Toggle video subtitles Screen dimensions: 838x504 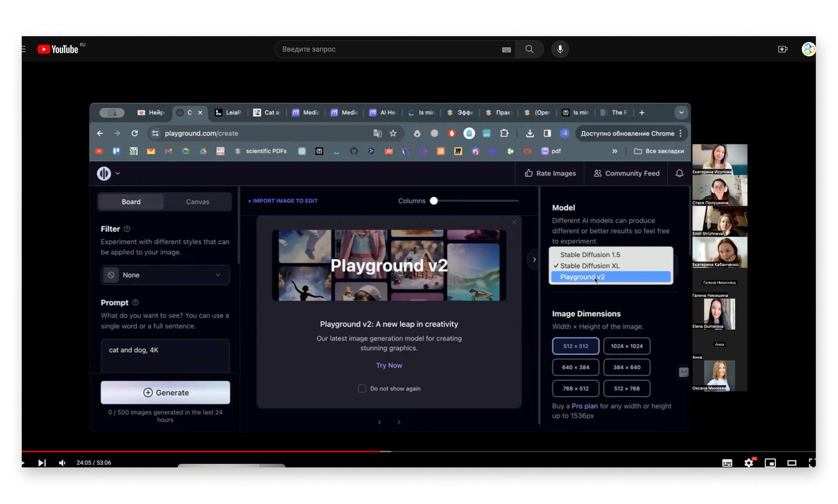(727, 463)
